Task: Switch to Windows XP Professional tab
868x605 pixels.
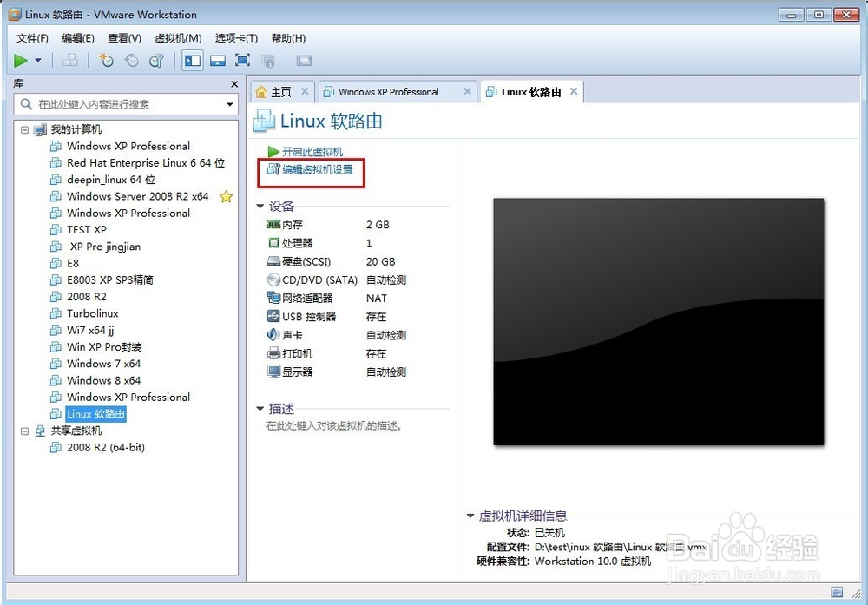Action: (x=389, y=92)
